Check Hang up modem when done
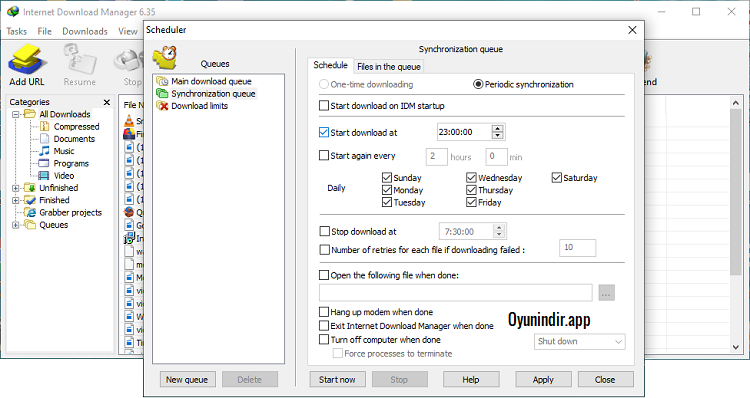This screenshot has height=398, width=750. point(324,312)
